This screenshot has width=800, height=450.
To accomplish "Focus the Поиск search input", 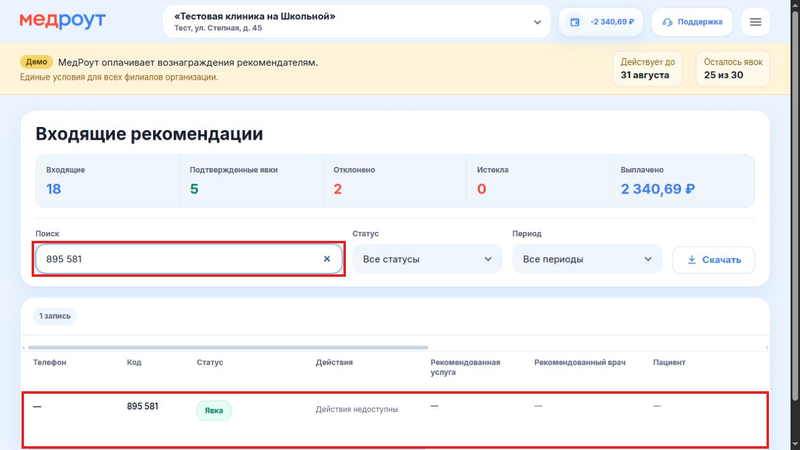I will coord(189,259).
